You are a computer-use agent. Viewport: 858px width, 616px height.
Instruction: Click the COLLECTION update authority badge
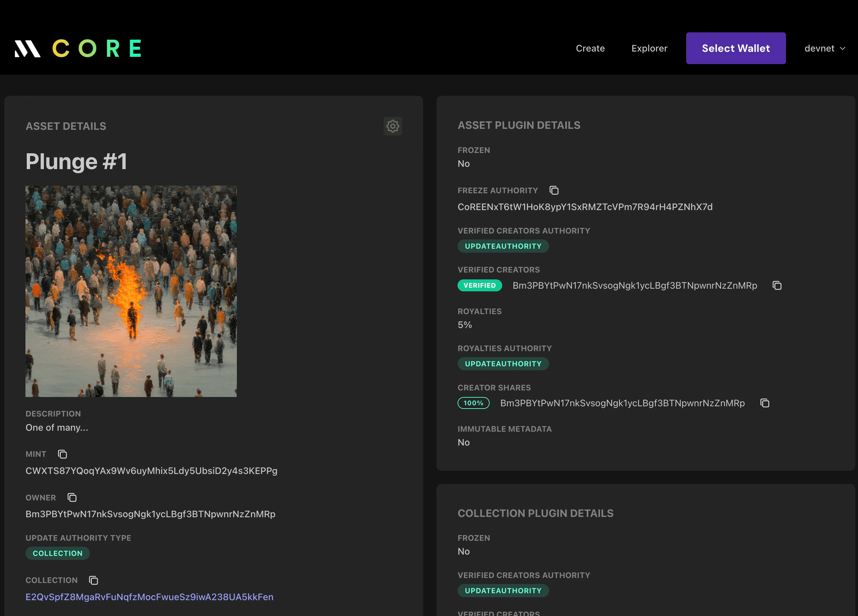click(57, 553)
